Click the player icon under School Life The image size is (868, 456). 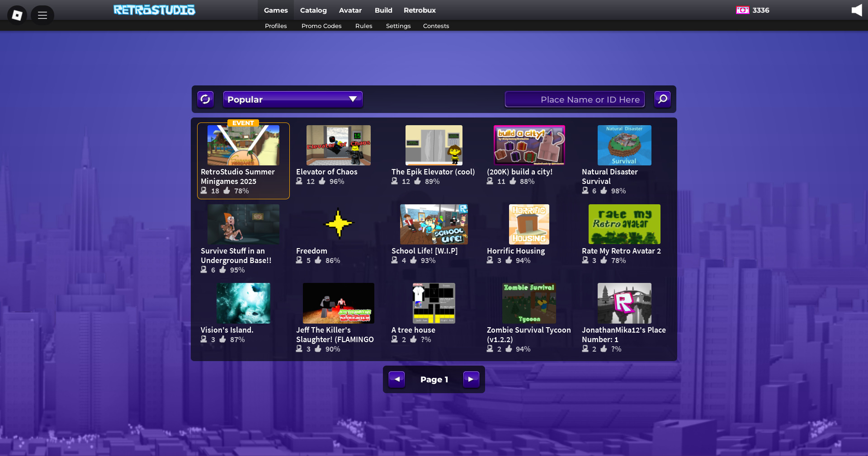(395, 260)
